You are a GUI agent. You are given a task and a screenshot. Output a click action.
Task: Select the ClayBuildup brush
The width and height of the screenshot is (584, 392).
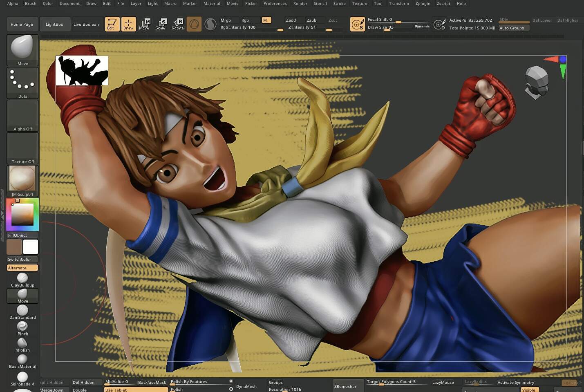(22, 280)
